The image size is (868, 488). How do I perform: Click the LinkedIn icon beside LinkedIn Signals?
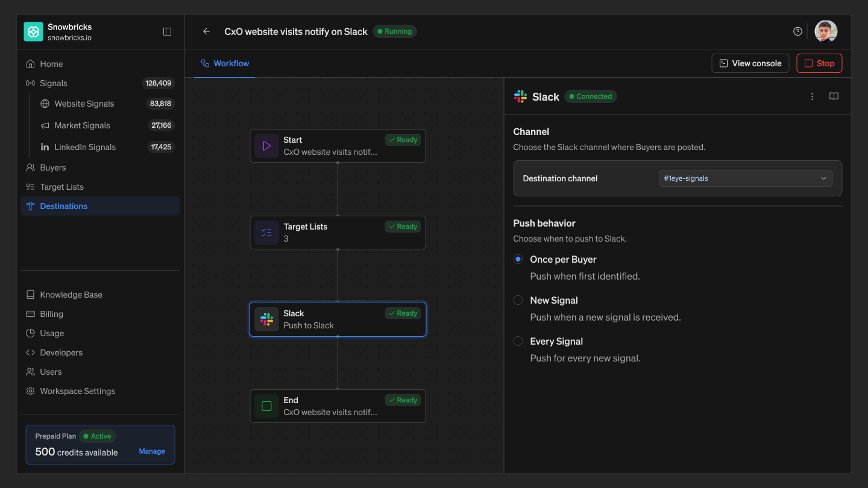tap(45, 147)
